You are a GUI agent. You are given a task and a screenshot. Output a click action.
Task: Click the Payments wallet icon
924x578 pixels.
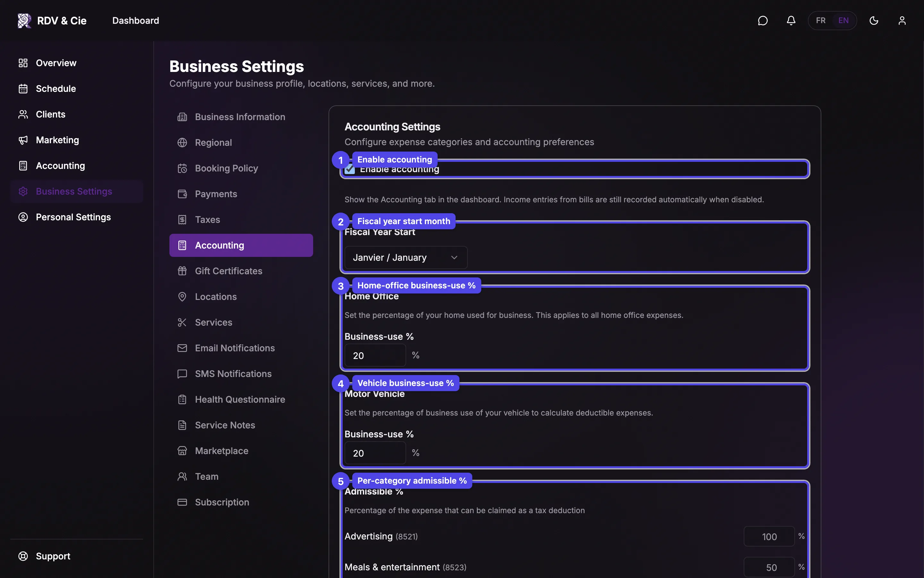182,194
